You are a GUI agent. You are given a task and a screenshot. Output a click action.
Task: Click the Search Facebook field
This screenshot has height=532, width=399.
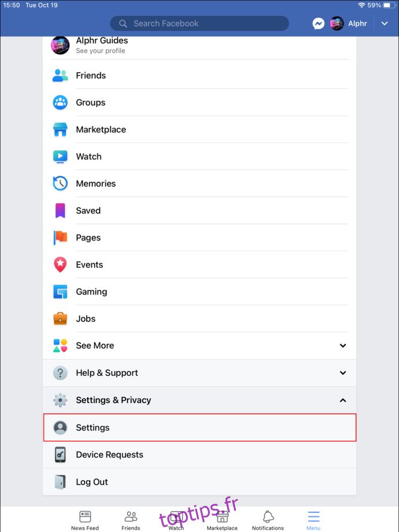point(199,23)
